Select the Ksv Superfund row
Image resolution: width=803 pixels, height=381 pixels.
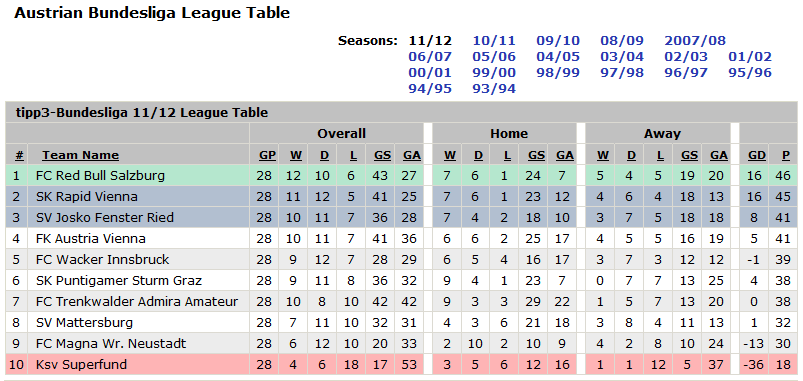(x=402, y=365)
